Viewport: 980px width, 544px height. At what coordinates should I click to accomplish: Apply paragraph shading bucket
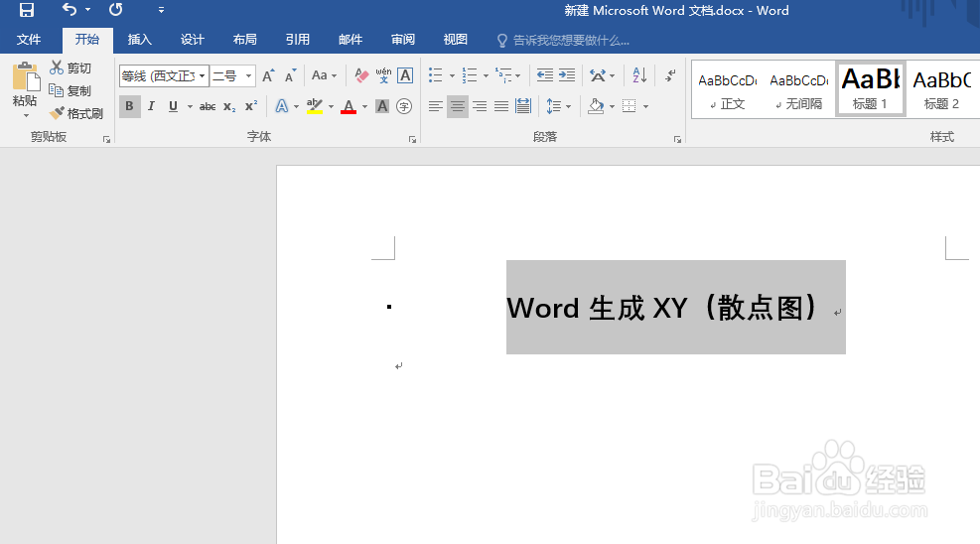[596, 107]
